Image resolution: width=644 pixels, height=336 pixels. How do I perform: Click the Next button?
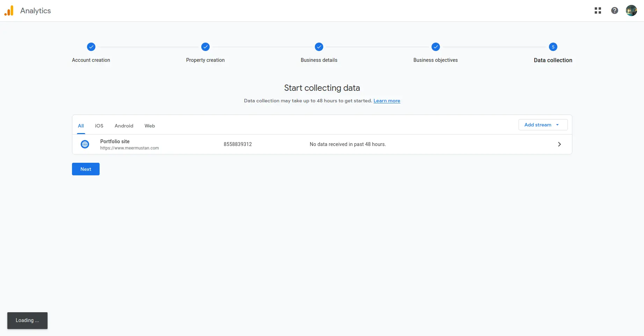coord(86,169)
